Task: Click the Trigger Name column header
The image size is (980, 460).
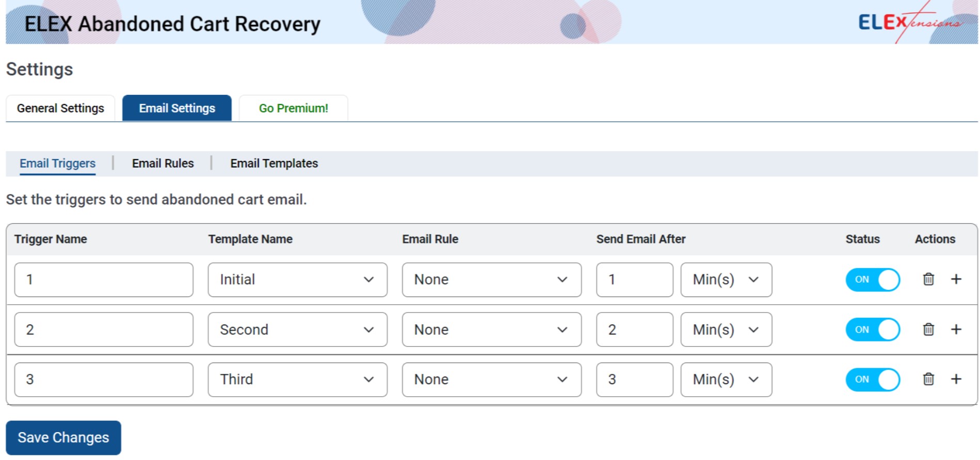Action: (x=51, y=239)
